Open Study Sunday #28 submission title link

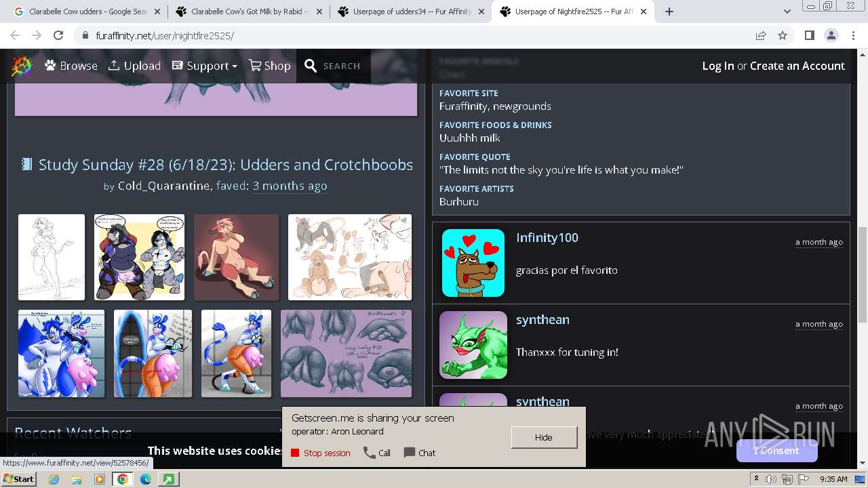pos(225,165)
